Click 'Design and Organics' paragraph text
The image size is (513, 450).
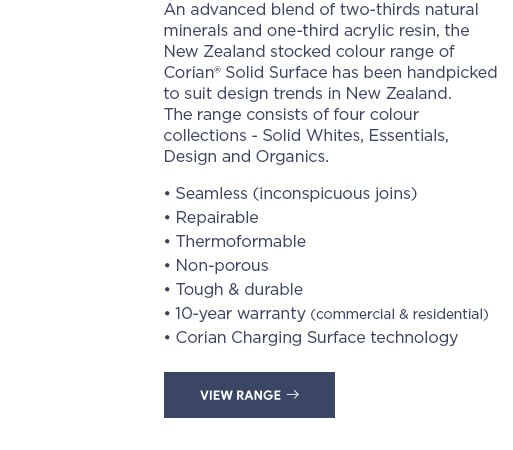click(246, 157)
